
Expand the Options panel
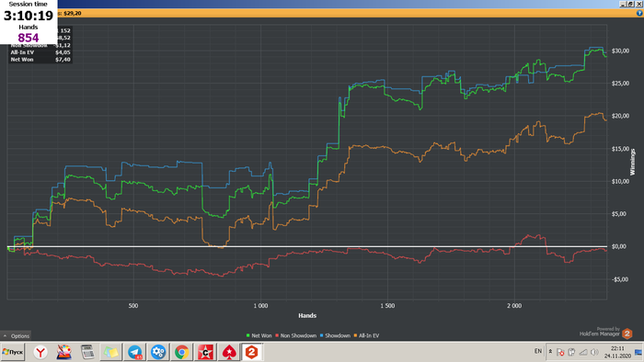(16, 335)
